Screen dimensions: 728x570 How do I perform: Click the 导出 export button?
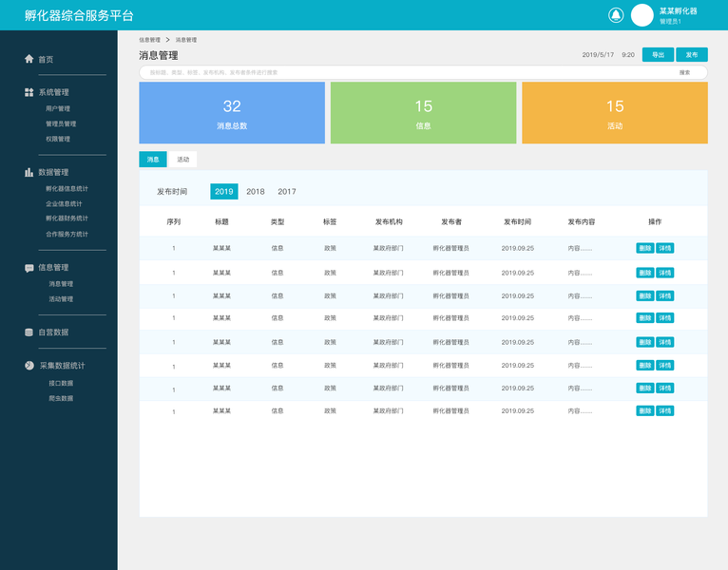[658, 55]
